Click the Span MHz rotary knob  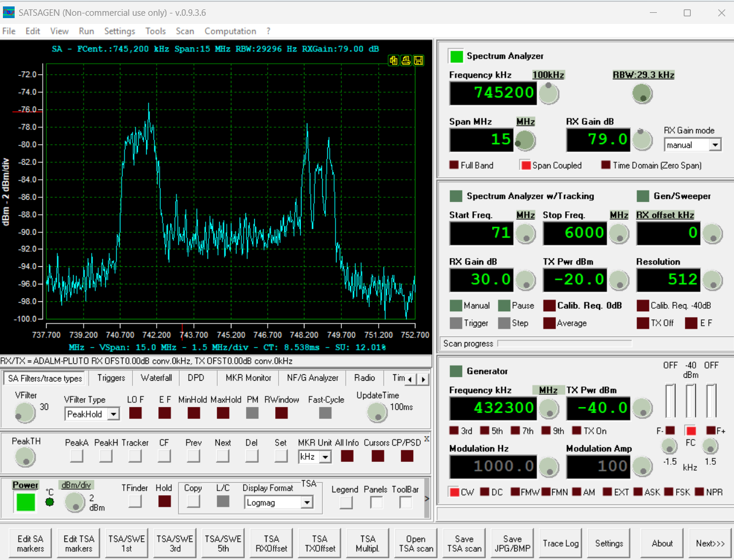(525, 140)
